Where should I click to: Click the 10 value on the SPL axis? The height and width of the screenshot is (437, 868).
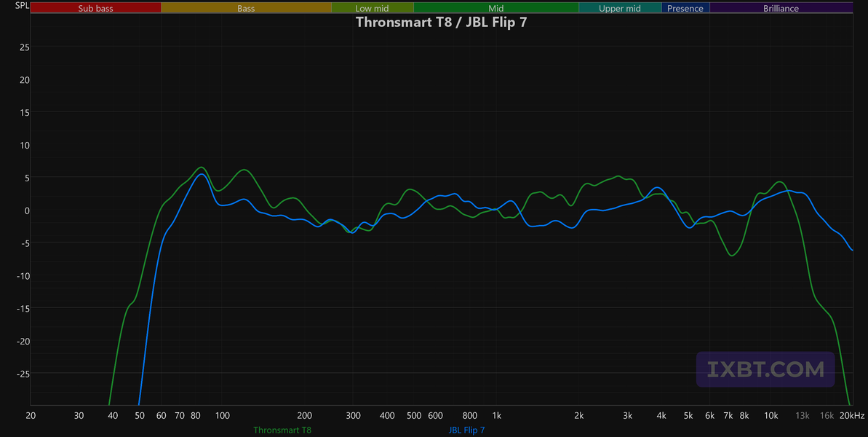click(24, 145)
